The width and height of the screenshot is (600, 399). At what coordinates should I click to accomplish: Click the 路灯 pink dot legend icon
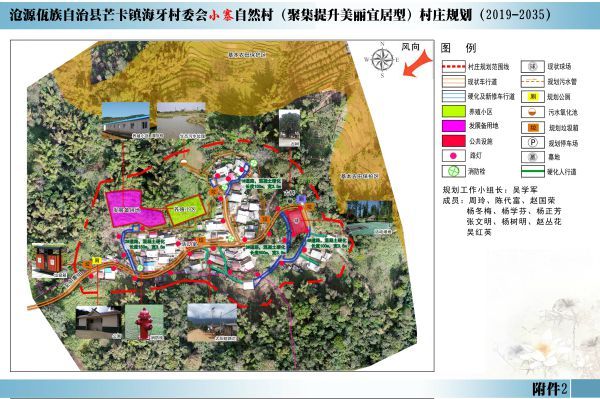click(453, 156)
